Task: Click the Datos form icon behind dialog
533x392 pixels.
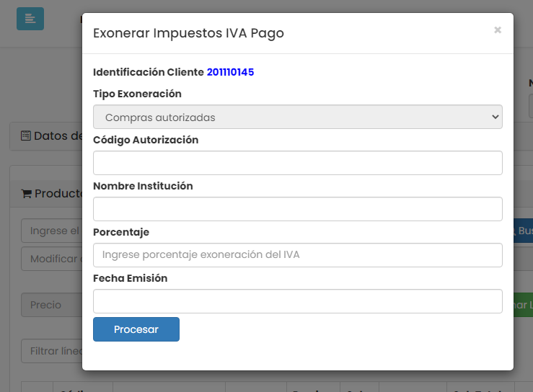Action: click(x=26, y=136)
